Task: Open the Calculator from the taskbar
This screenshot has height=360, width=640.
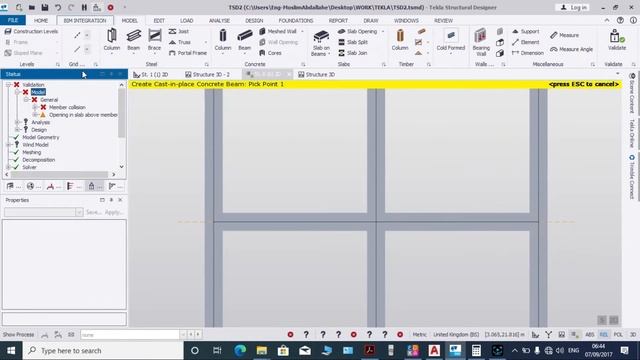Action: (x=476, y=351)
